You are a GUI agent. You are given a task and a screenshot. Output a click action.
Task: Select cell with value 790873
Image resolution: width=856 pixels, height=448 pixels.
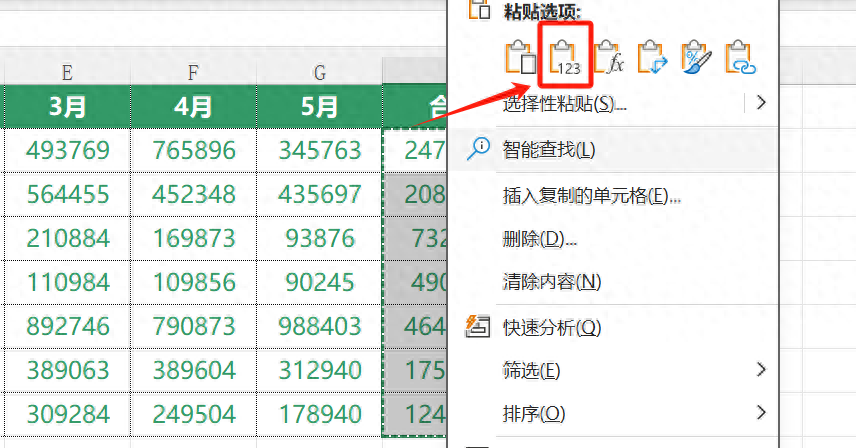click(193, 327)
